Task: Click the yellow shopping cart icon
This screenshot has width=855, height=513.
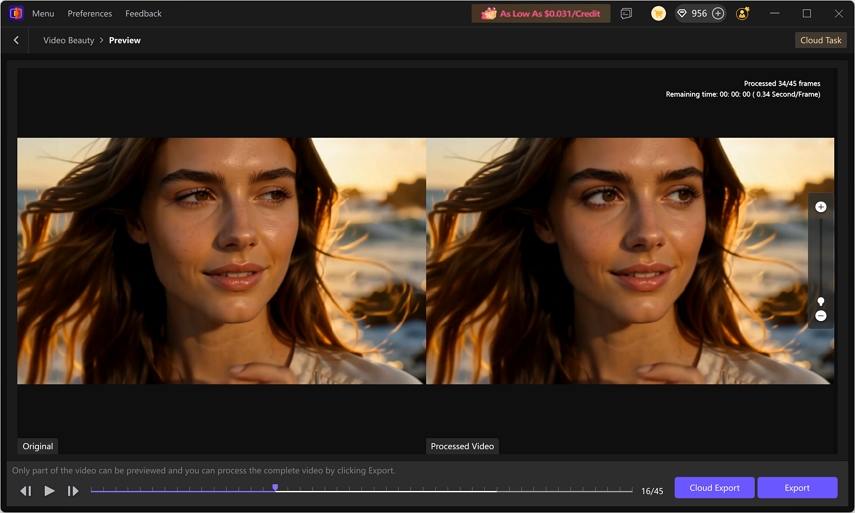Action: click(658, 14)
